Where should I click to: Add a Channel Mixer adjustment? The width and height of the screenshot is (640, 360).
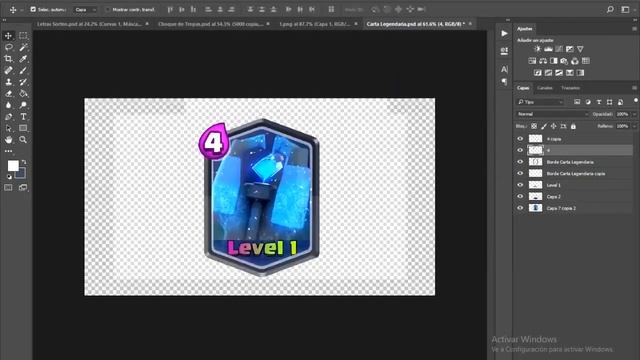tap(575, 61)
